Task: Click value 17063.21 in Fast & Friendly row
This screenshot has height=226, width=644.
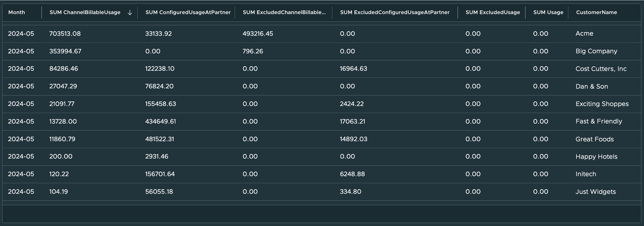Action: (352, 121)
